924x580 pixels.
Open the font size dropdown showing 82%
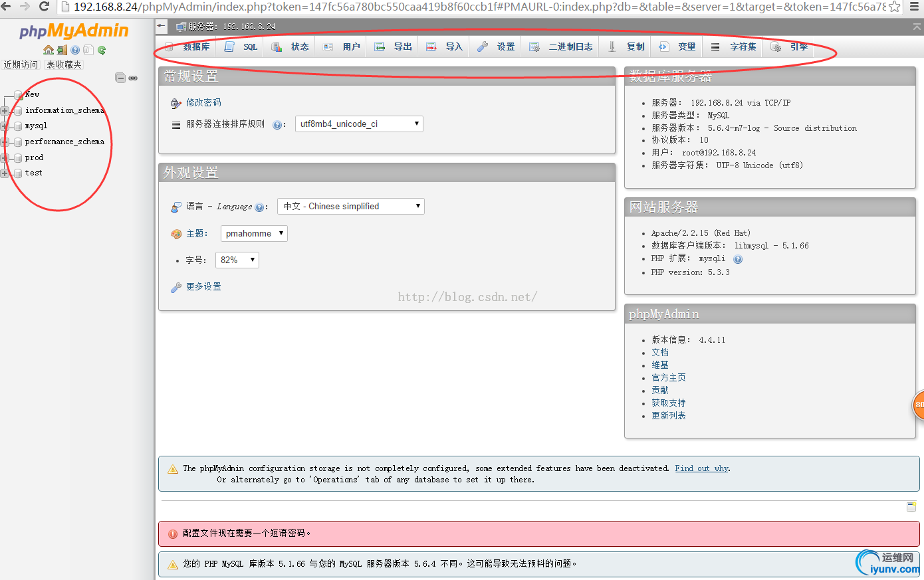click(237, 260)
